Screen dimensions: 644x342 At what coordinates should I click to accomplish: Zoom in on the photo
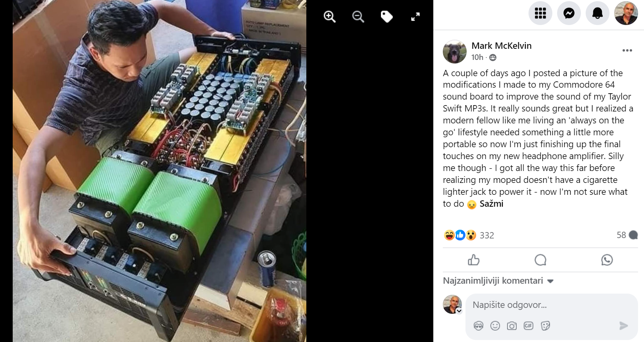coord(329,17)
